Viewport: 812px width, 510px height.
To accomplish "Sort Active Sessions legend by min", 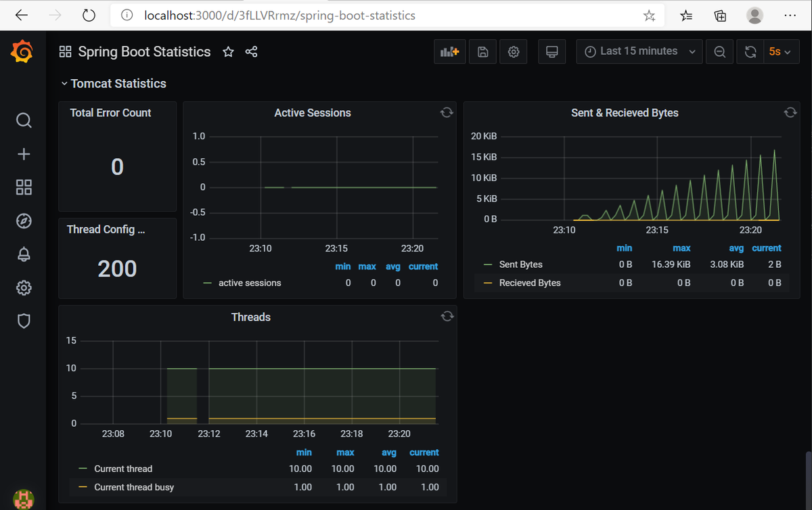I will pos(343,266).
